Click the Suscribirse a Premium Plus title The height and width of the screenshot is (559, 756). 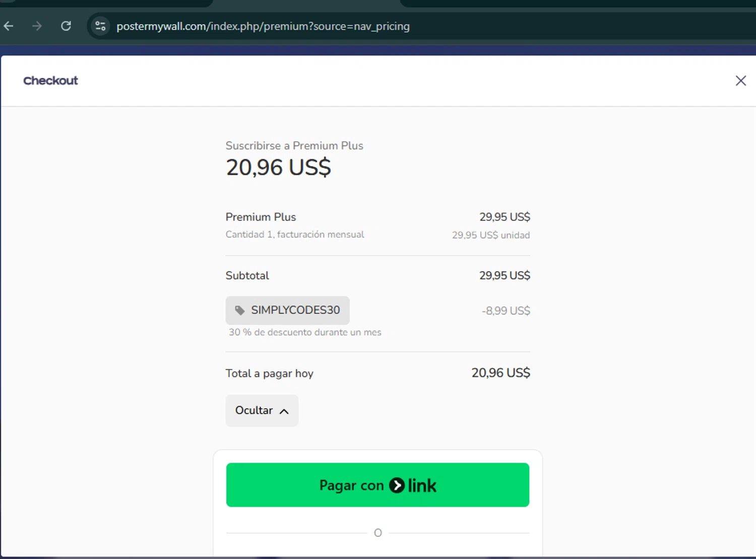click(x=294, y=146)
